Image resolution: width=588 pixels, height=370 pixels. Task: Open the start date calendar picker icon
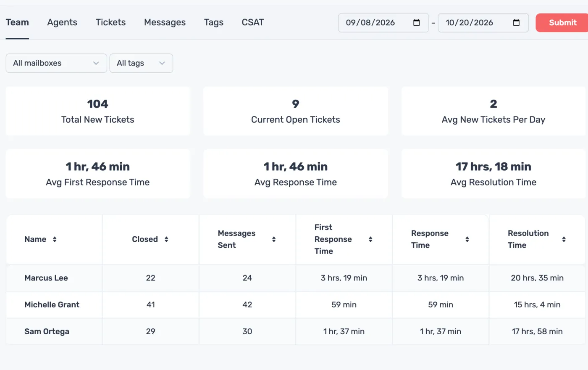[416, 23]
